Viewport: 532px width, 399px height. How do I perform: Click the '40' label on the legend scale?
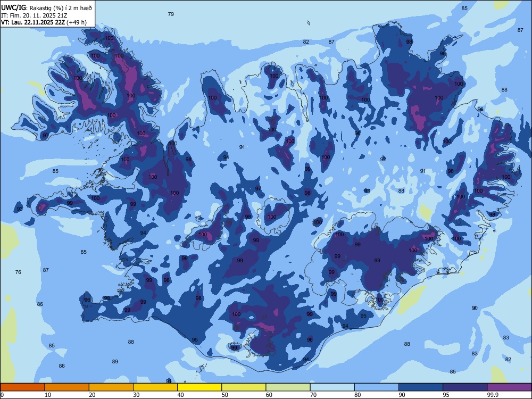click(180, 395)
